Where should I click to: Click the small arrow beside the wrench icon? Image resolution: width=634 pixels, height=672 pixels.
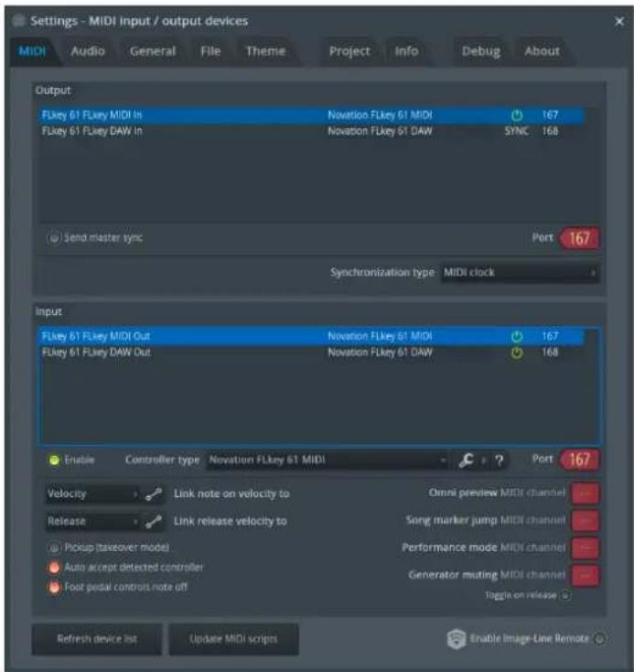click(484, 461)
